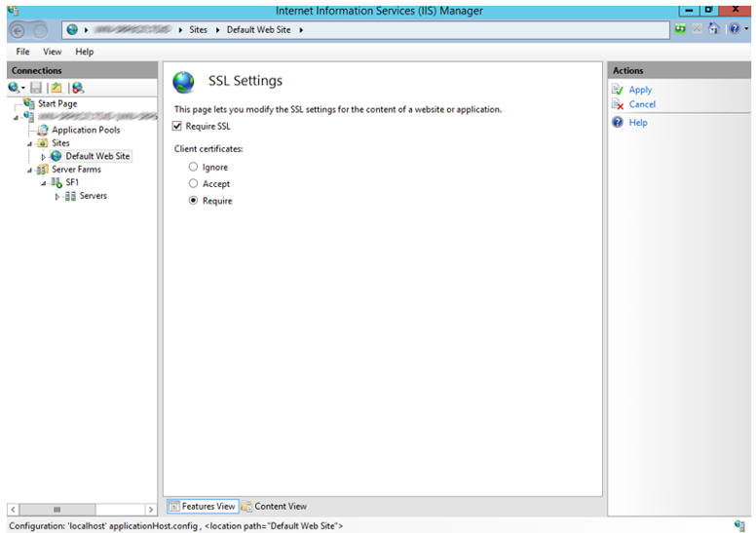Click the Help question mark icon in Actions
Image resolution: width=756 pixels, height=533 pixels.
pos(618,122)
